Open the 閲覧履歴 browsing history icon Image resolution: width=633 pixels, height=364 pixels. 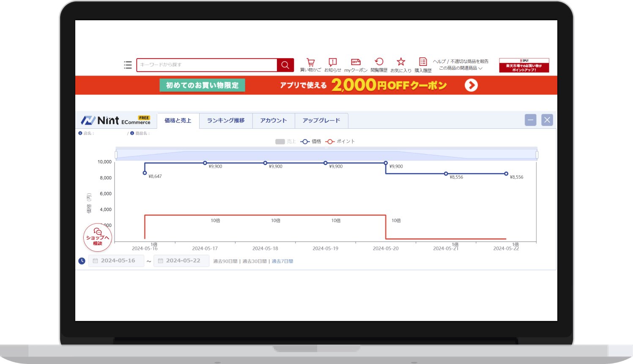coord(379,65)
